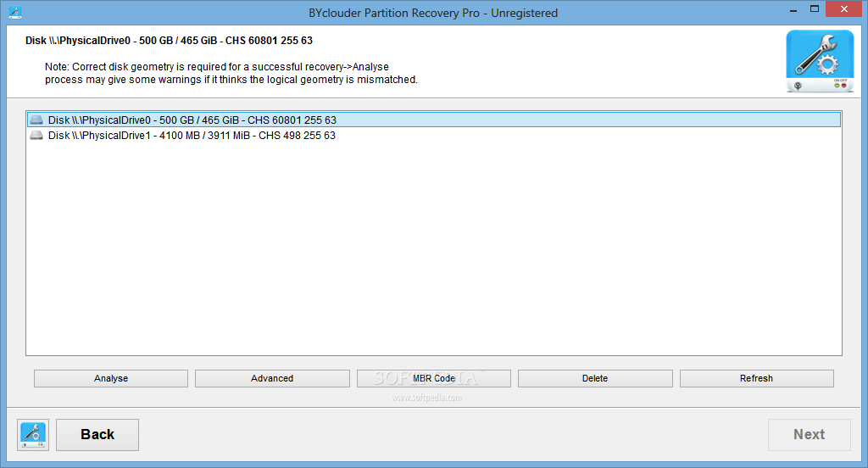Refresh the disk list
The height and width of the screenshot is (468, 868).
[x=756, y=378]
